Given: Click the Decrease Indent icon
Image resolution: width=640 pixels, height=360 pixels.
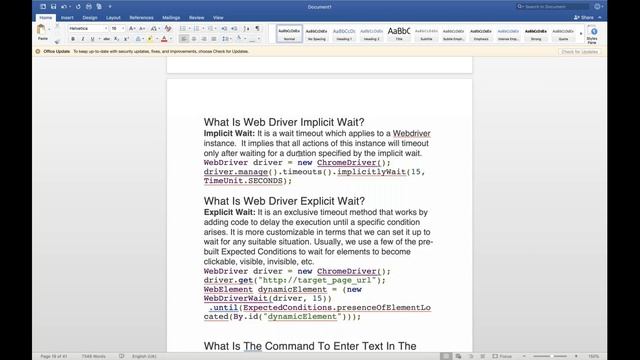Looking at the screenshot, I should coord(224,28).
